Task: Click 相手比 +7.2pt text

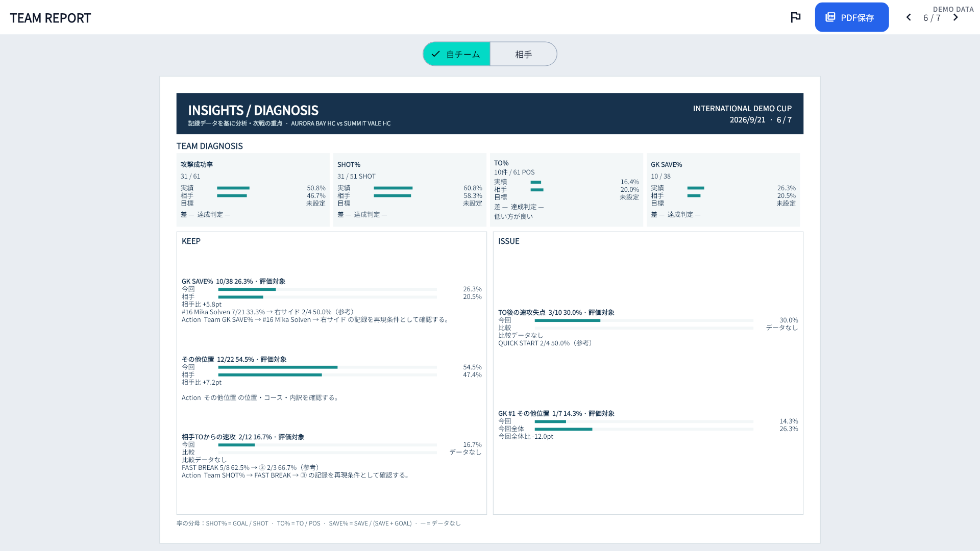Action: click(202, 382)
